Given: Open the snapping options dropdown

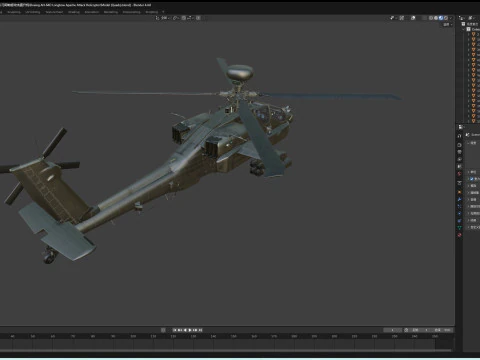Looking at the screenshot, I should pyautogui.click(x=189, y=18).
